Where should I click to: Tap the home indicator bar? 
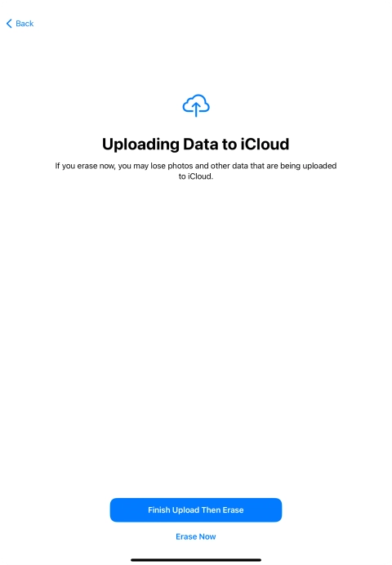click(x=196, y=560)
